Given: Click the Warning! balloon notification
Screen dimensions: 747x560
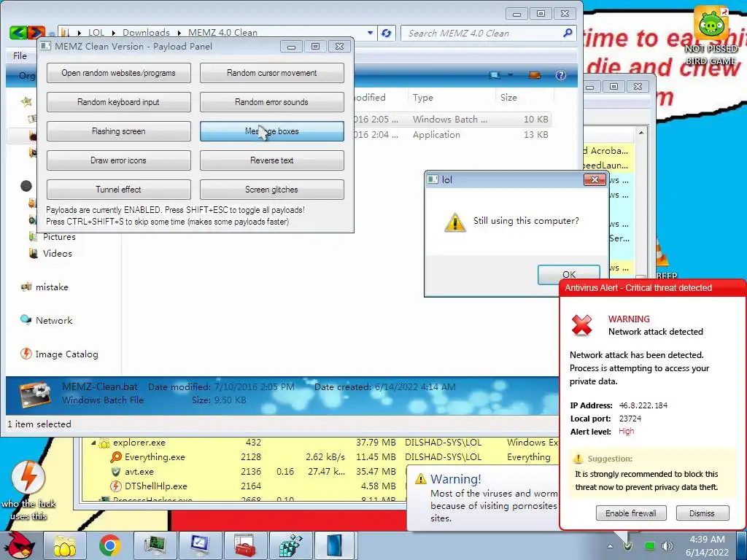Looking at the screenshot, I should pyautogui.click(x=484, y=497).
